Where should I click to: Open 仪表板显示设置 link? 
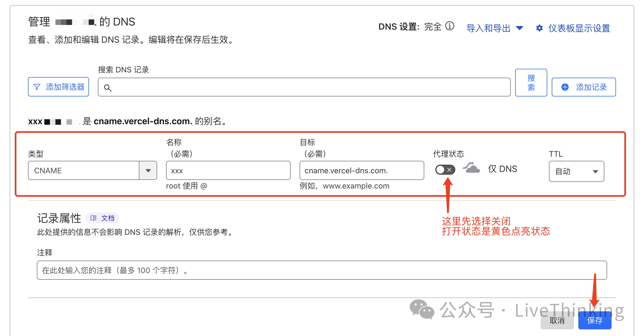tap(579, 28)
